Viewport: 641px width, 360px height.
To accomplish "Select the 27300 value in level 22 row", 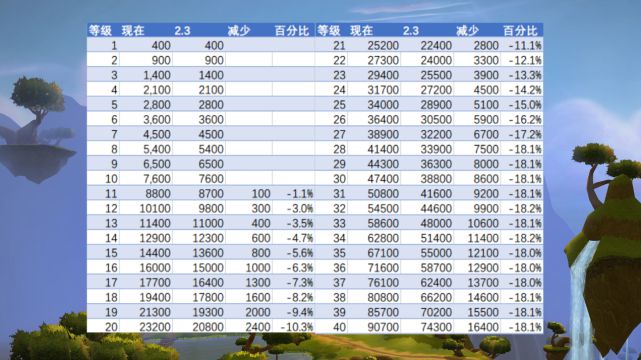I will coord(383,60).
